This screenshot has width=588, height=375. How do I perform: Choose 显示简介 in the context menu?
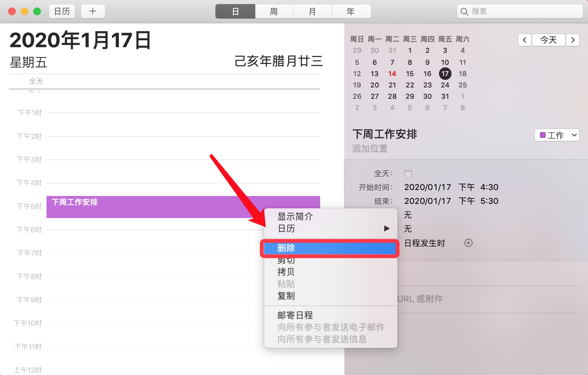coord(331,216)
